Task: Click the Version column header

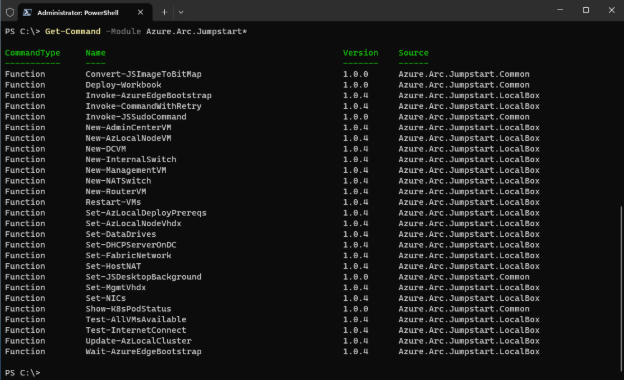Action: (x=361, y=53)
